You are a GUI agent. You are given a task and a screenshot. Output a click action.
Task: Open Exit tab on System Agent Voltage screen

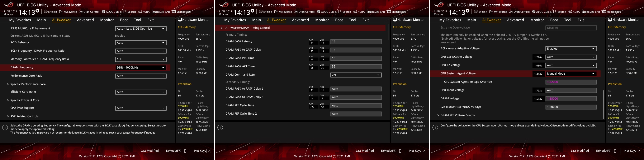pos(581,20)
